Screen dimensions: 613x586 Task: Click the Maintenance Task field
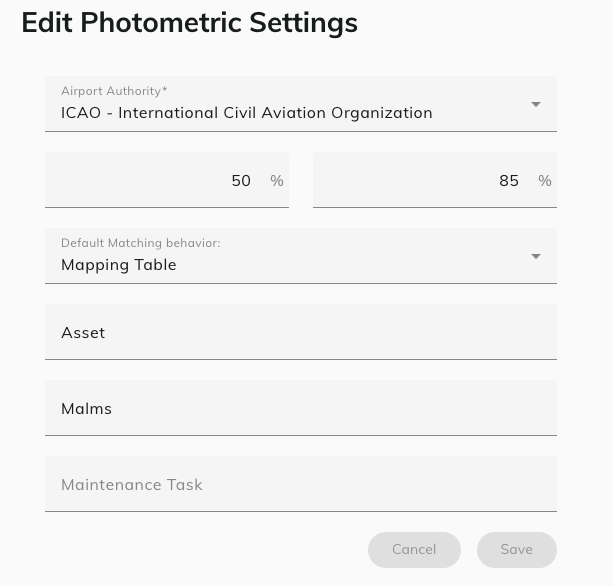pyautogui.click(x=300, y=484)
